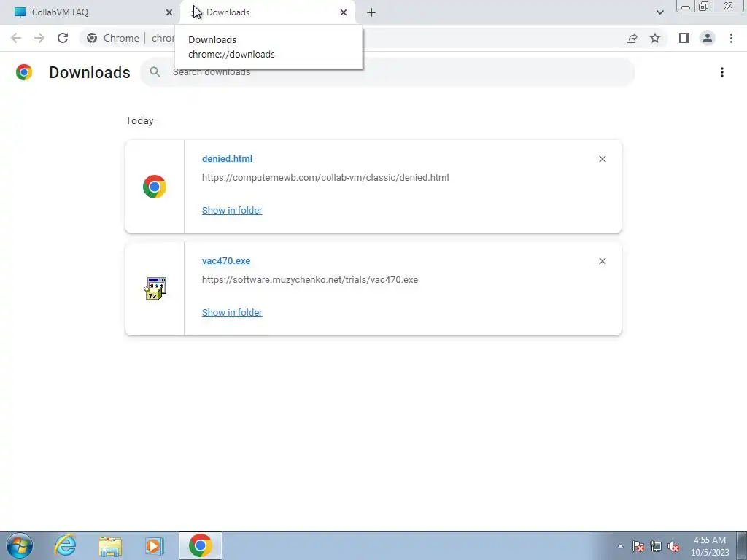The image size is (747, 560).
Task: Launch Internet Explorer from the taskbar
Action: click(65, 545)
